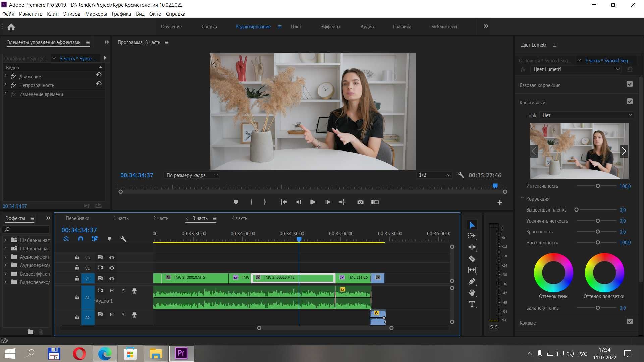644x362 pixels.
Task: Click the Home icon
Action: coord(11,27)
